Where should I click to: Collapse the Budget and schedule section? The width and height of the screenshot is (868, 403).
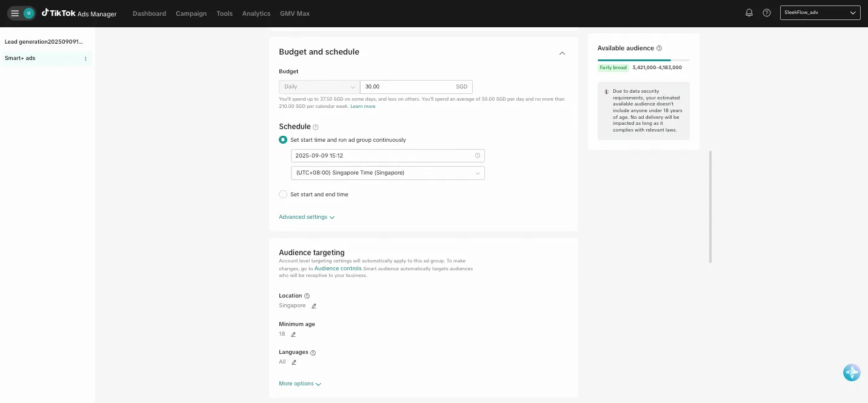(x=562, y=53)
